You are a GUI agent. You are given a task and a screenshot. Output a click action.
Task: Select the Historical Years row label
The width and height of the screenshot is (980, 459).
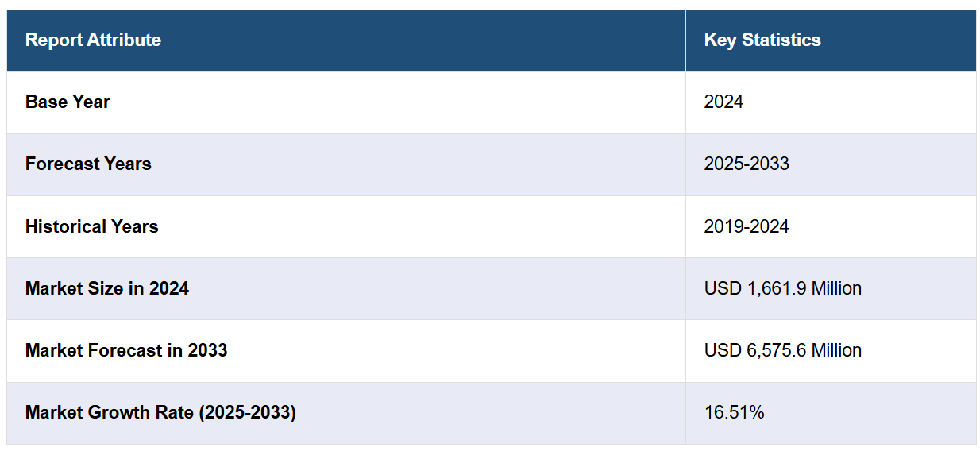91,226
